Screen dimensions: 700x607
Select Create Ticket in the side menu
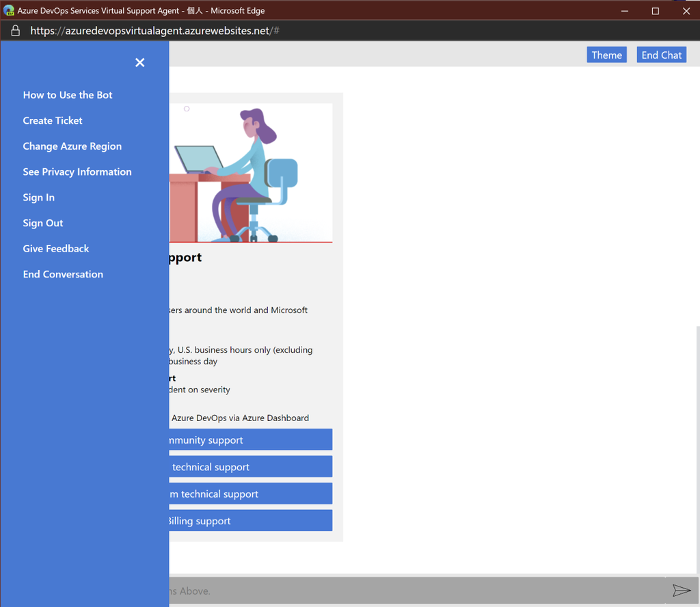click(53, 120)
